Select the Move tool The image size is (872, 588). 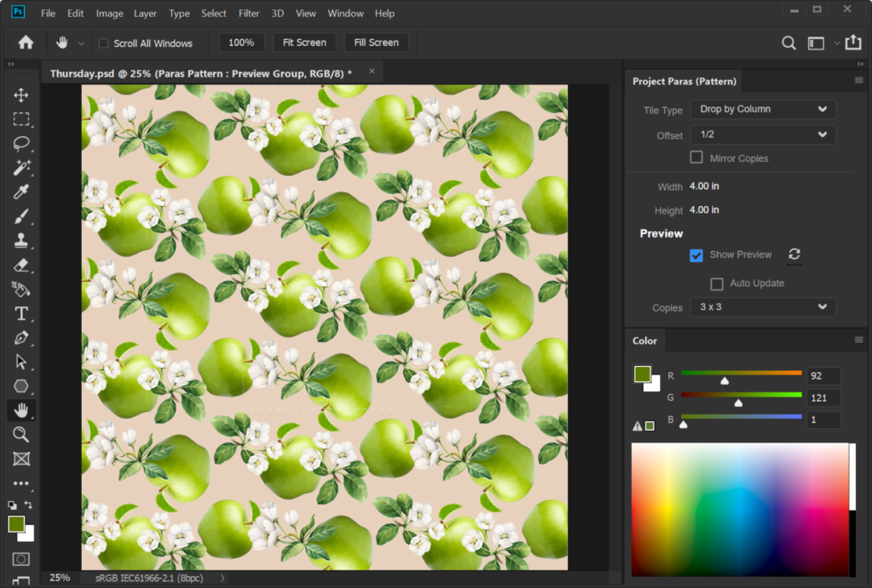[21, 95]
